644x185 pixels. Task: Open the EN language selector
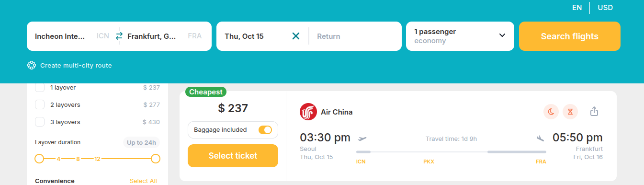(577, 8)
